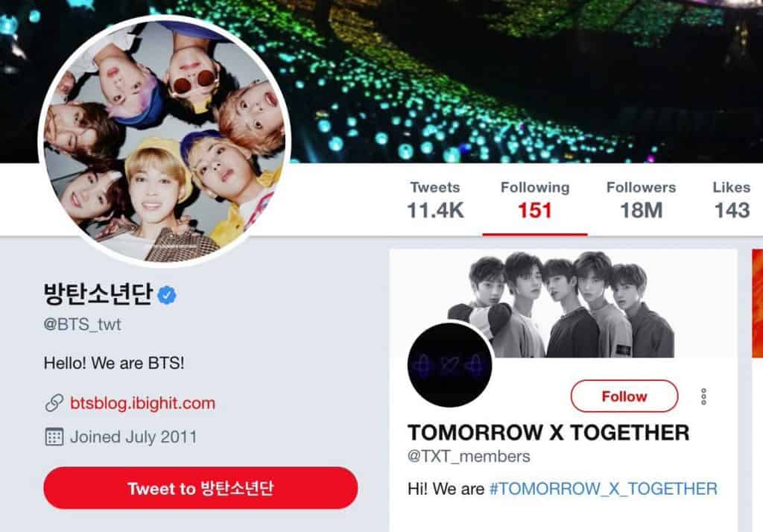
Task: Open the three-dot menu on TXT card
Action: (703, 396)
